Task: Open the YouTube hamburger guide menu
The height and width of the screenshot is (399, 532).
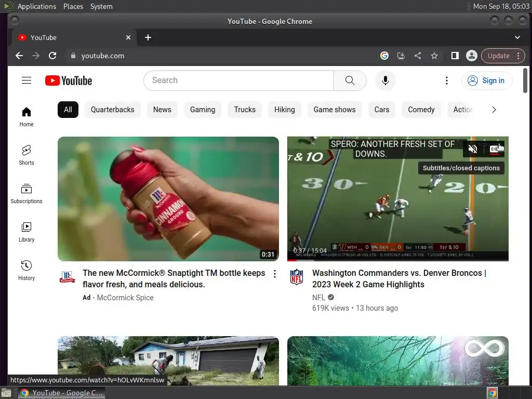Action: click(x=26, y=81)
